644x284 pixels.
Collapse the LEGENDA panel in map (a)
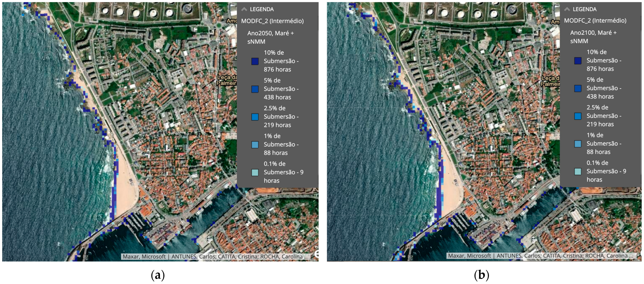(244, 9)
